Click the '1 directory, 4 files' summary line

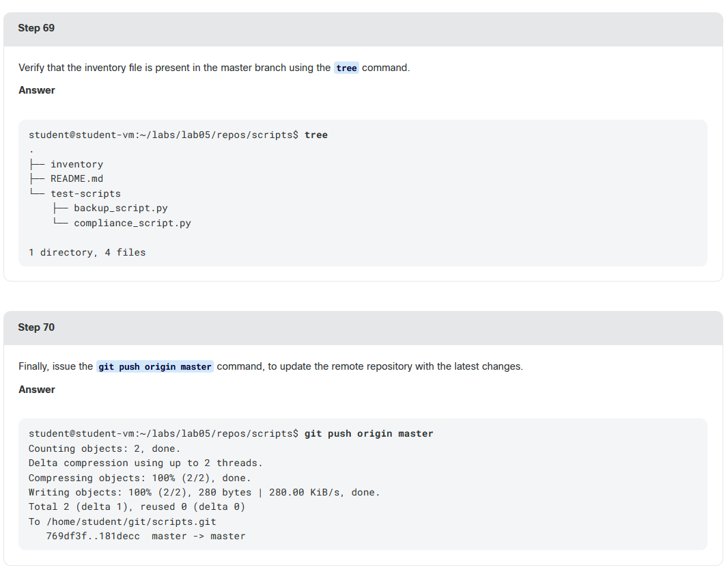tap(87, 252)
